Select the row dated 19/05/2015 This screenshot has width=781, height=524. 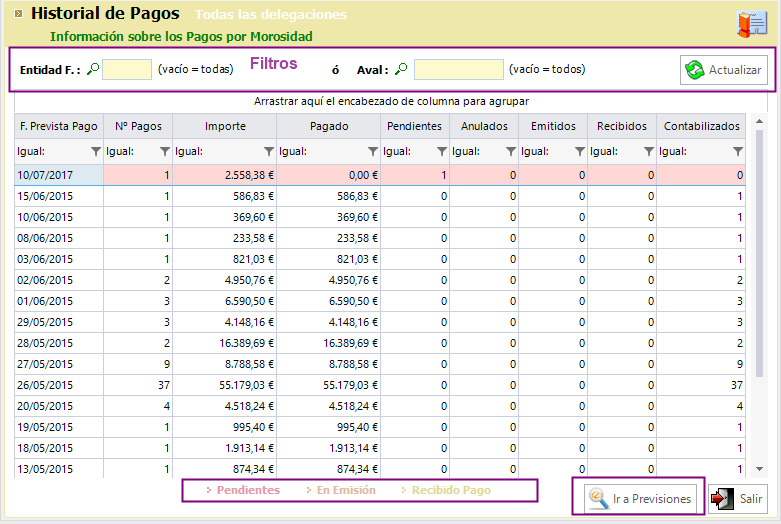tap(380, 427)
